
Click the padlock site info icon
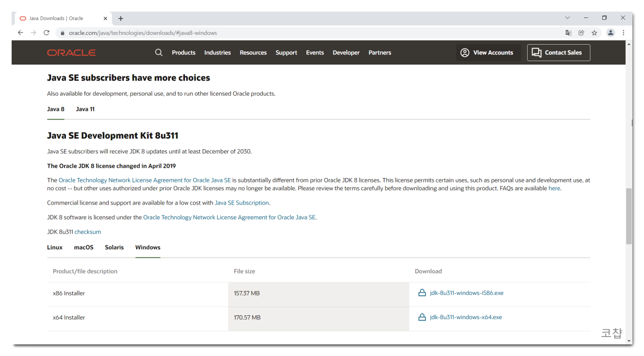click(x=63, y=33)
